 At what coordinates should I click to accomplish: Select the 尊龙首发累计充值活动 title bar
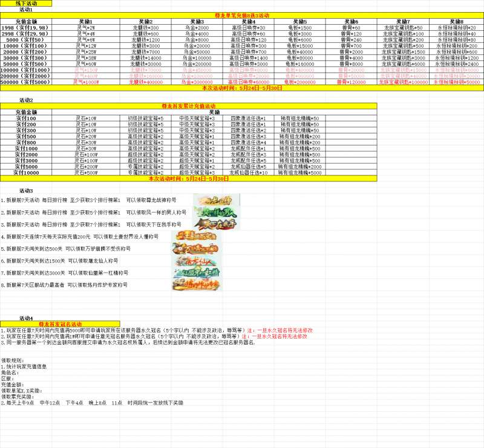pyautogui.click(x=188, y=105)
